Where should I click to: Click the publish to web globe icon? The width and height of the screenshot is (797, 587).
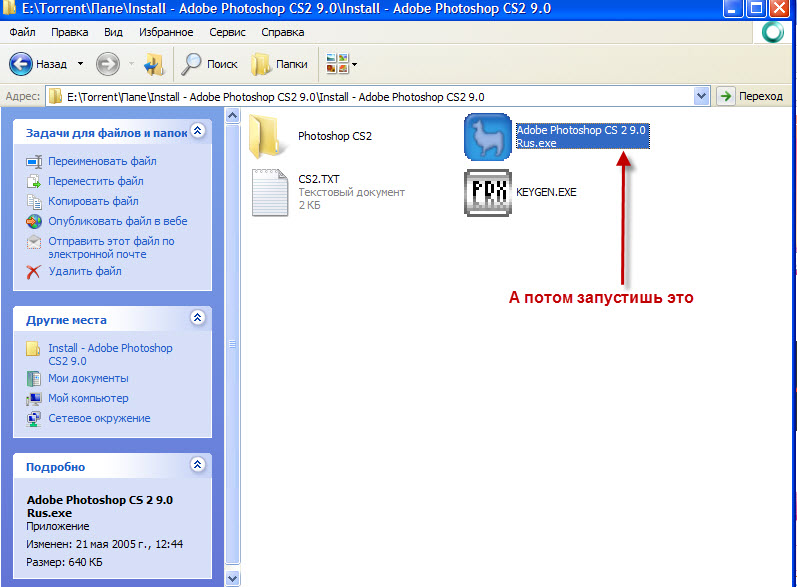tap(34, 222)
